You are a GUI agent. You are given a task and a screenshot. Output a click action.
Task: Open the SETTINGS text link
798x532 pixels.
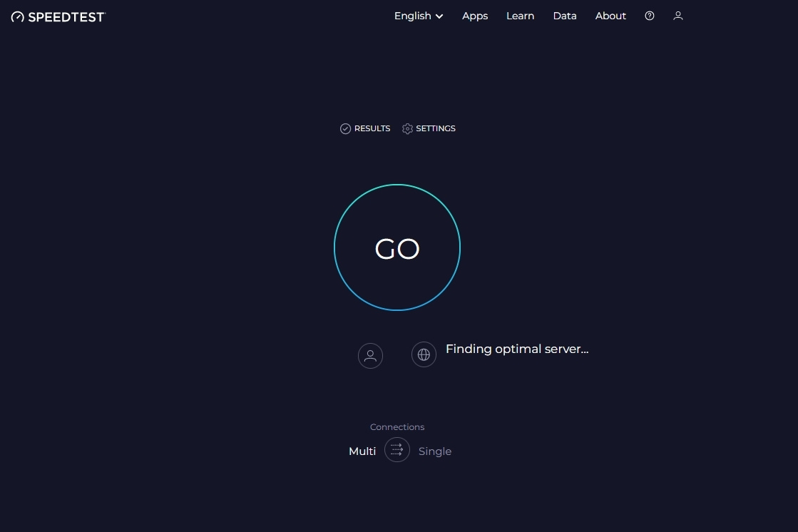(435, 129)
